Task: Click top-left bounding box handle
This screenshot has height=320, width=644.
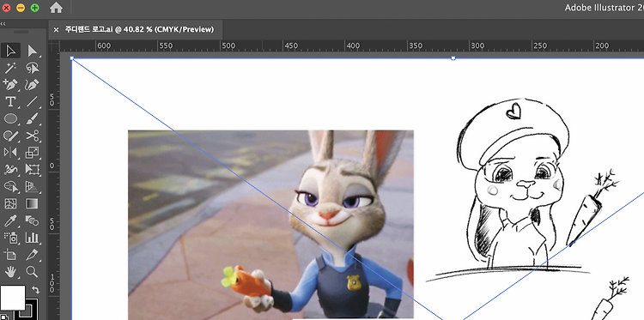Action: coord(72,58)
